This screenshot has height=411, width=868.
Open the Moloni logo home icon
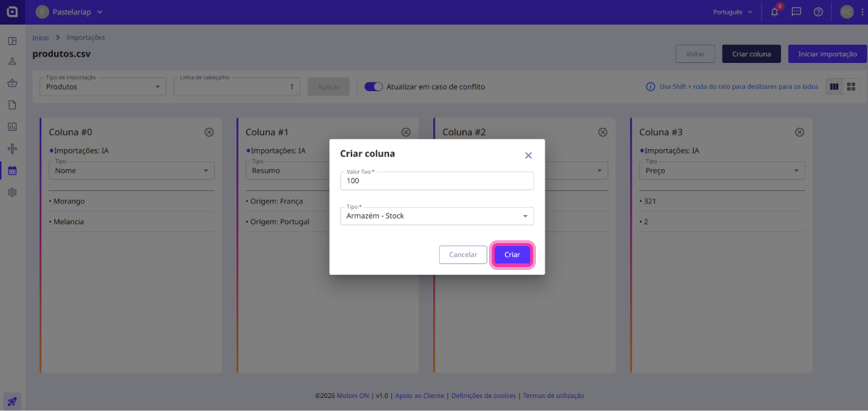[12, 12]
